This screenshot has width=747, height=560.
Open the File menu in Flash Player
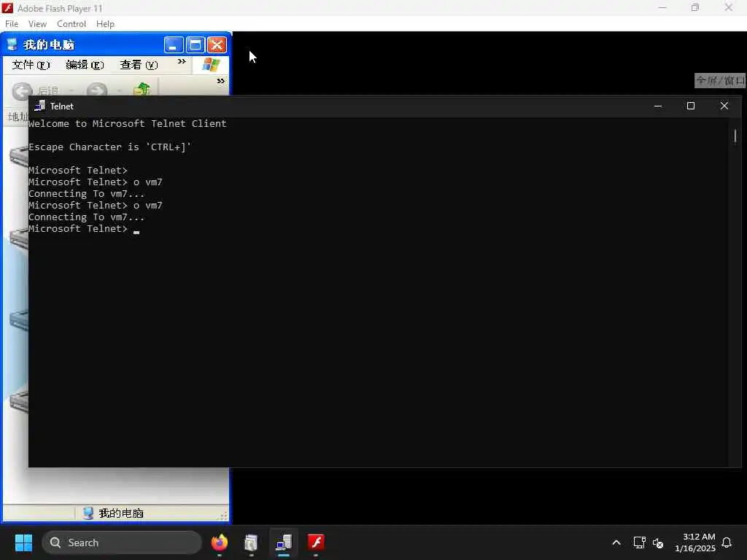coord(12,24)
